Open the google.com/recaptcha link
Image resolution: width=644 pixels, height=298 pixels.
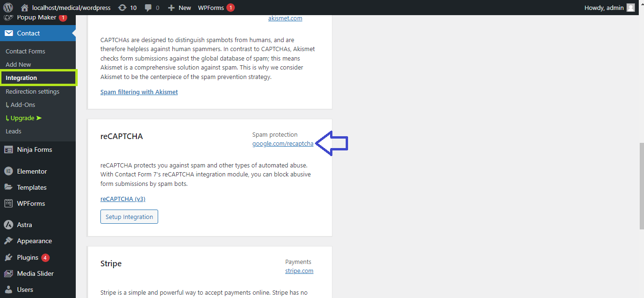pos(283,143)
